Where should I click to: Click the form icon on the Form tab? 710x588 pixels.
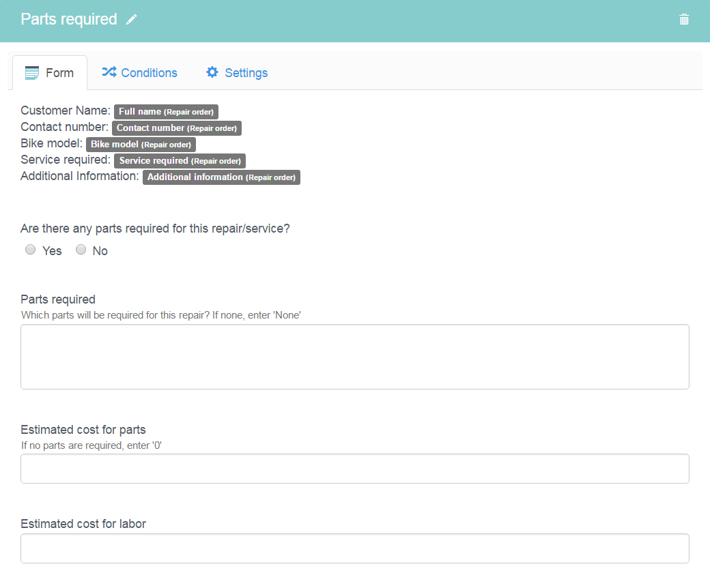point(31,73)
